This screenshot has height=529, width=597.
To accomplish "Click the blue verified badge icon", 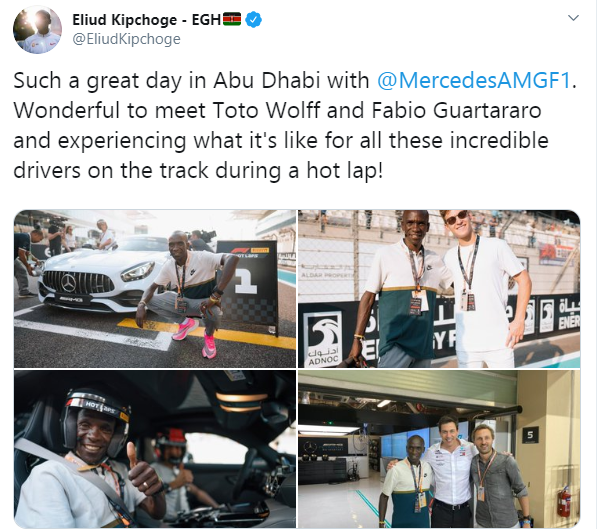I will point(253,19).
